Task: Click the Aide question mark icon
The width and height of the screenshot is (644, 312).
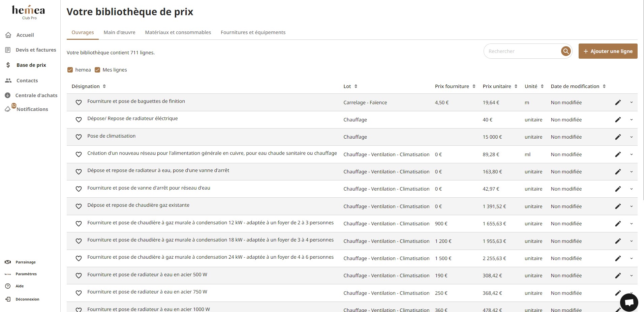Action: [x=8, y=286]
